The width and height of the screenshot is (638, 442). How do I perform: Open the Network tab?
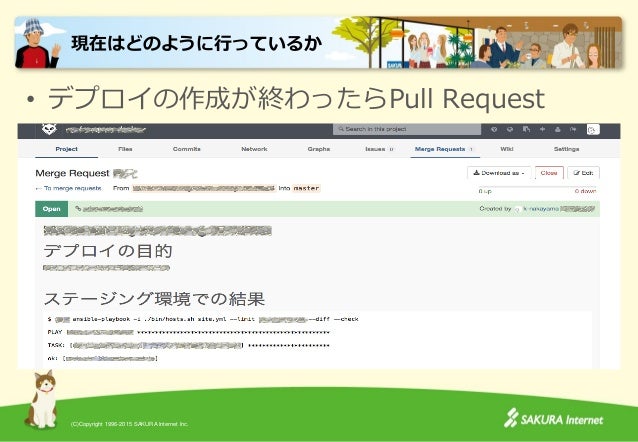[254, 149]
